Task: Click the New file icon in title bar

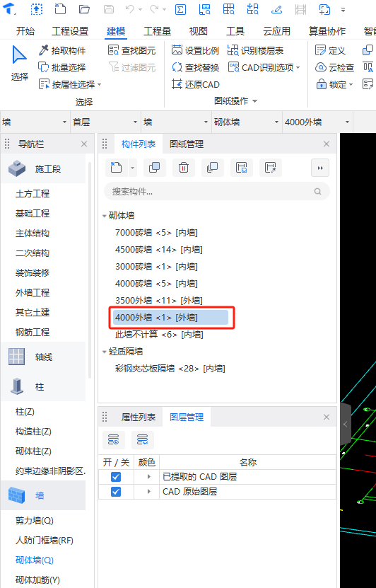Action: pyautogui.click(x=60, y=9)
